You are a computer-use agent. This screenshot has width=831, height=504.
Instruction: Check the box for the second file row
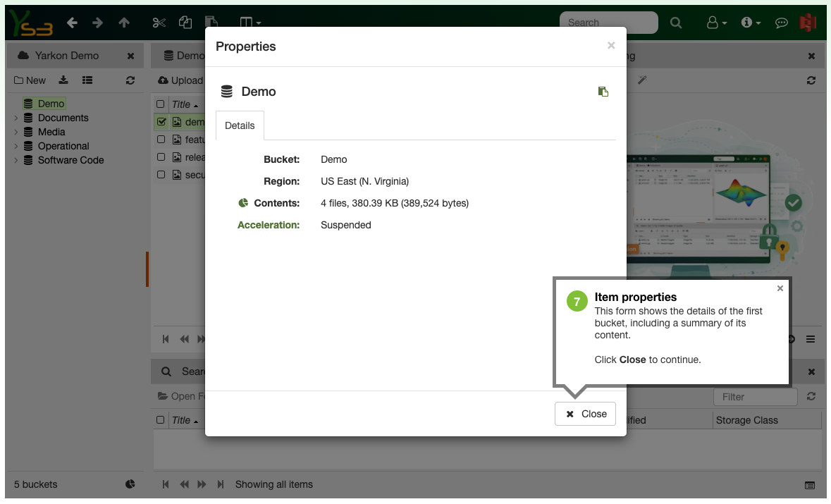click(x=161, y=140)
